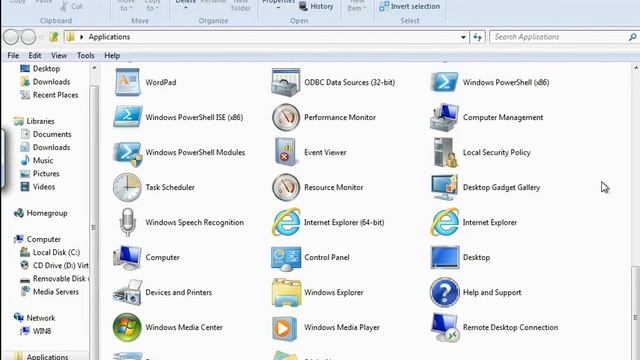The height and width of the screenshot is (360, 640).
Task: Open the Help menu
Action: [112, 56]
